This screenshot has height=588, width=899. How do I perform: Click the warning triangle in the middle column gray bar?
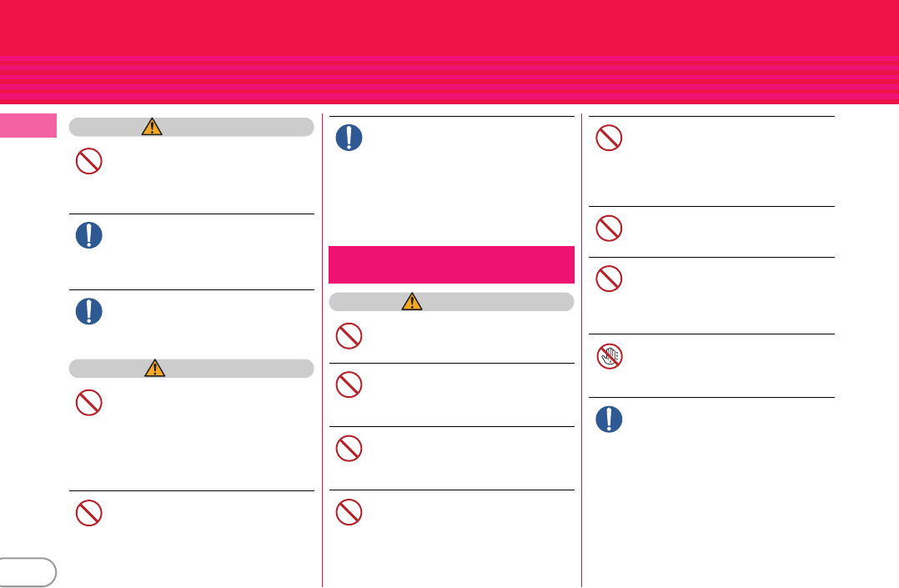point(412,302)
